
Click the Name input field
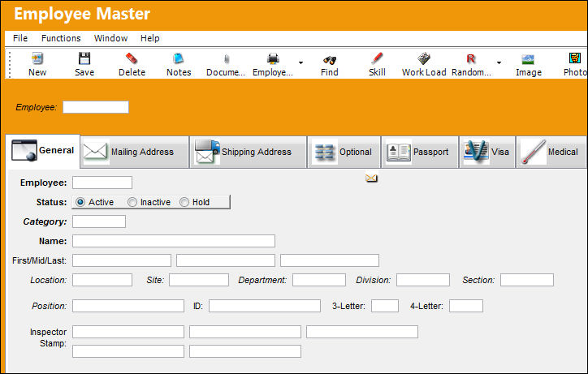(x=174, y=241)
